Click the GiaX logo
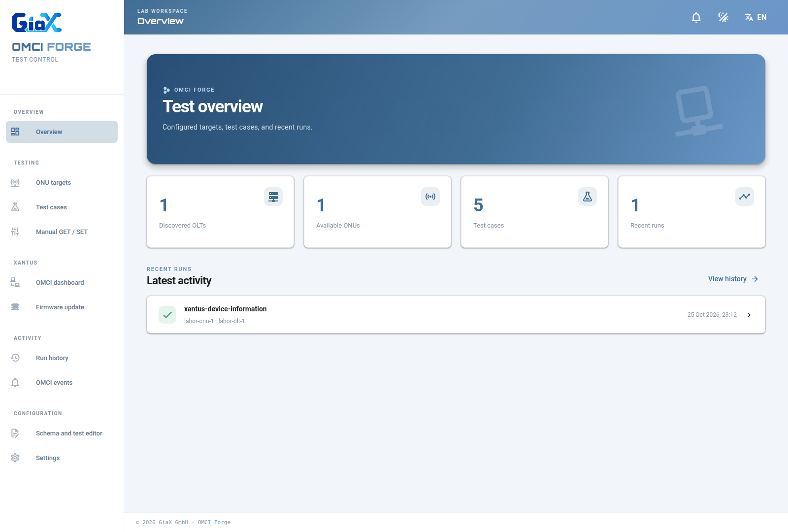The image size is (788, 532). (x=37, y=23)
